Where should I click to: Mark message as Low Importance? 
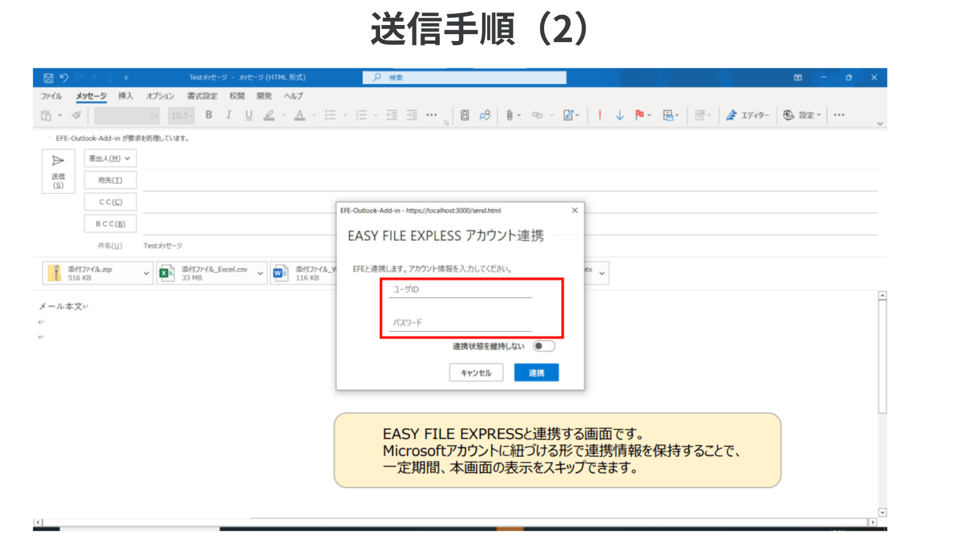pyautogui.click(x=620, y=115)
